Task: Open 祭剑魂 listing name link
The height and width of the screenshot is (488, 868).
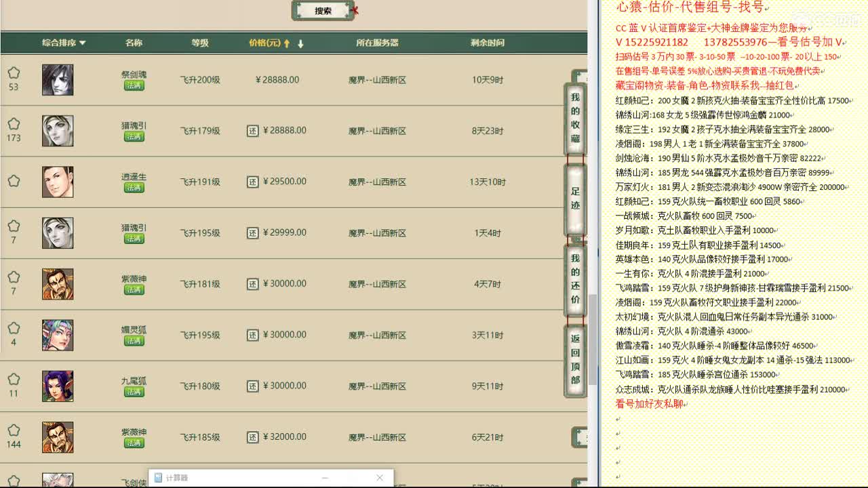Action: [134, 75]
